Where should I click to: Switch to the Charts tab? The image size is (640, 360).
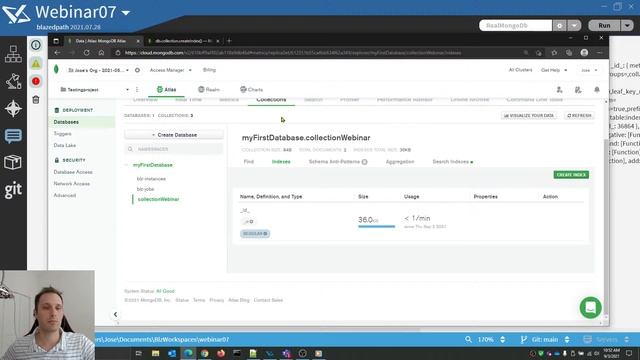[251, 89]
